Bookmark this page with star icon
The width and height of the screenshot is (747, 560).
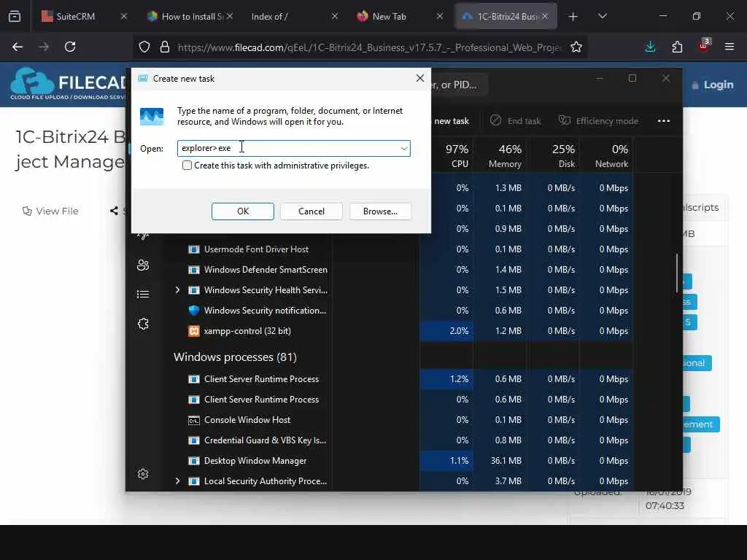click(576, 47)
